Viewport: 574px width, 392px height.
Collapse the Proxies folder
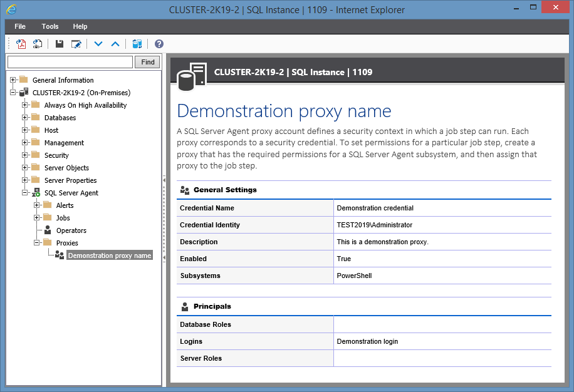(x=37, y=243)
